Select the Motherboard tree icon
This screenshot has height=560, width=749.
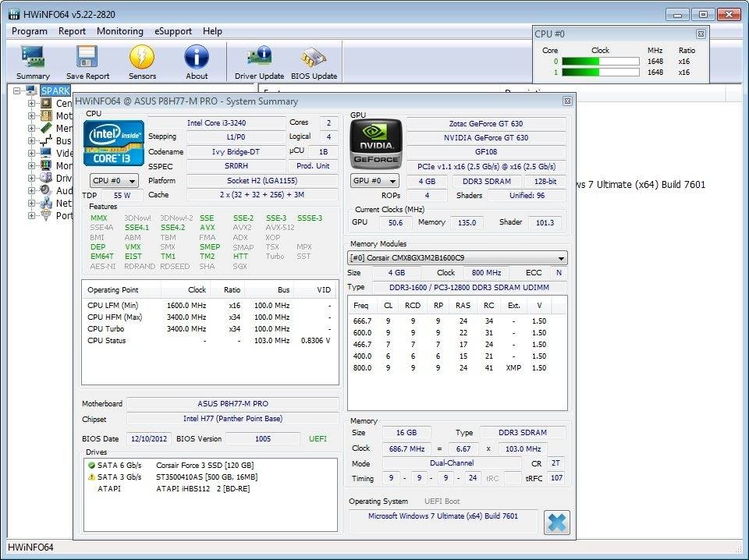tap(46, 115)
